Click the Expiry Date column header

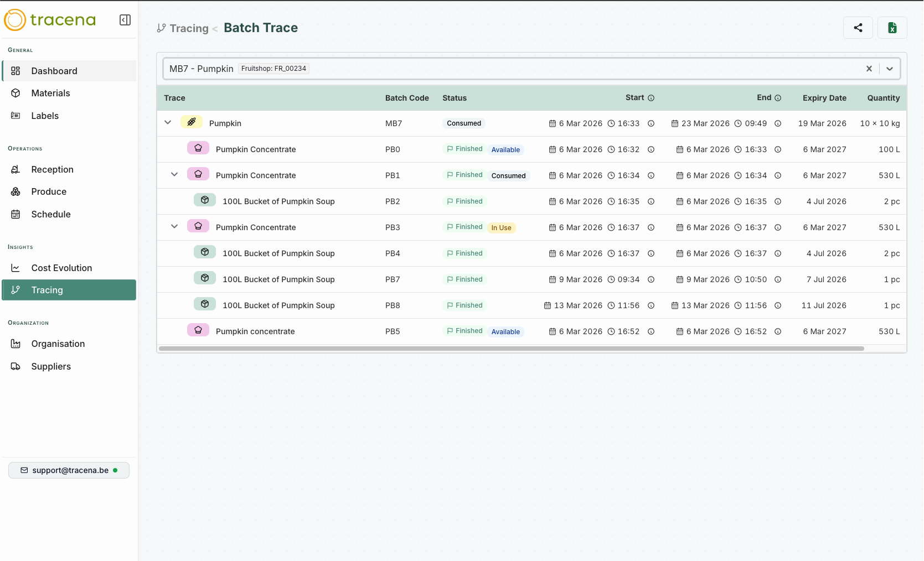pos(824,98)
